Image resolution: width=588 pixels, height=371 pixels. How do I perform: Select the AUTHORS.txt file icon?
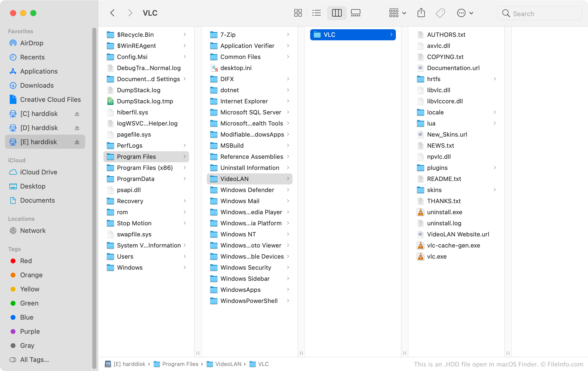(x=421, y=35)
